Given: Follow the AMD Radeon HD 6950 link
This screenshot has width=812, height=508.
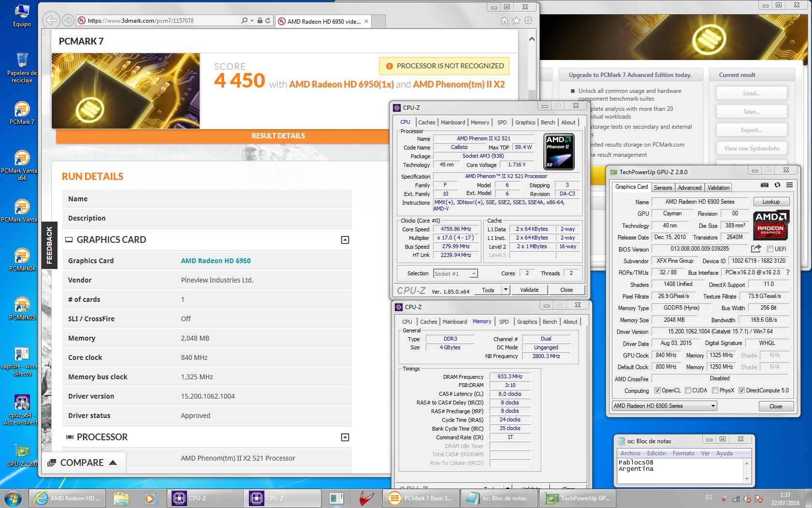Looking at the screenshot, I should tap(216, 261).
